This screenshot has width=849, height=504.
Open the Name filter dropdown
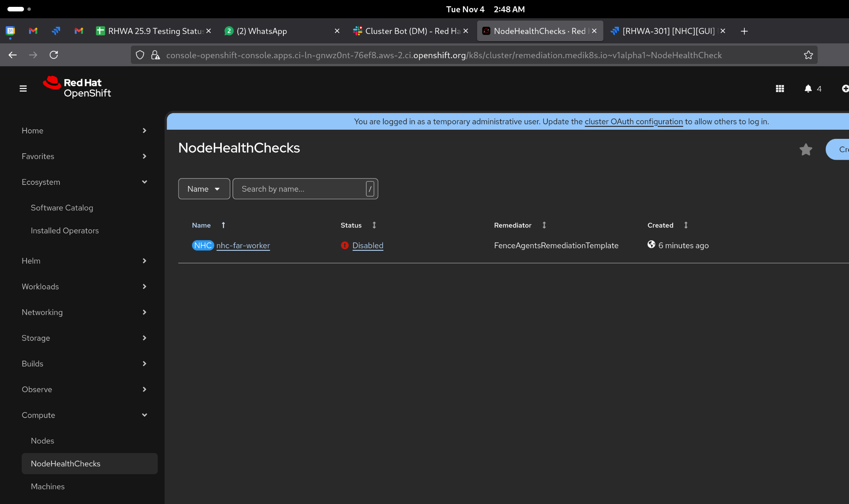[204, 189]
